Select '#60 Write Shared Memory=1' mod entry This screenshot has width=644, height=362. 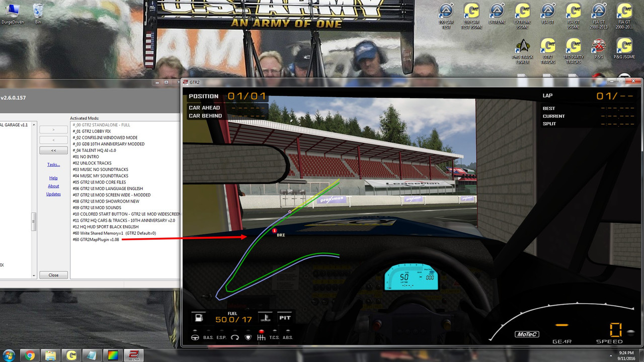[114, 233]
